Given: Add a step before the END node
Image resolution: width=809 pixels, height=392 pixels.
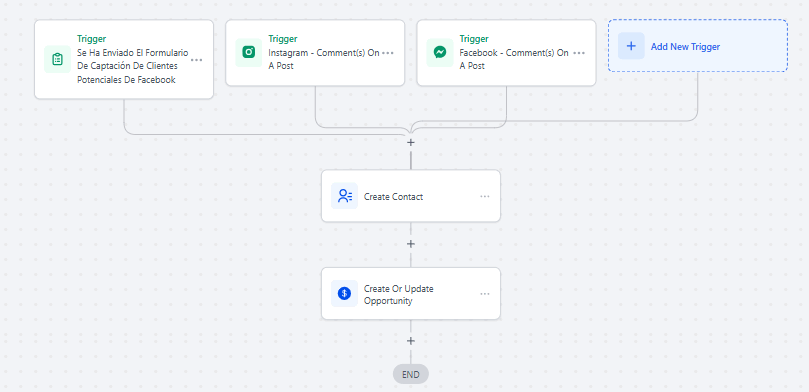Looking at the screenshot, I should (x=411, y=341).
